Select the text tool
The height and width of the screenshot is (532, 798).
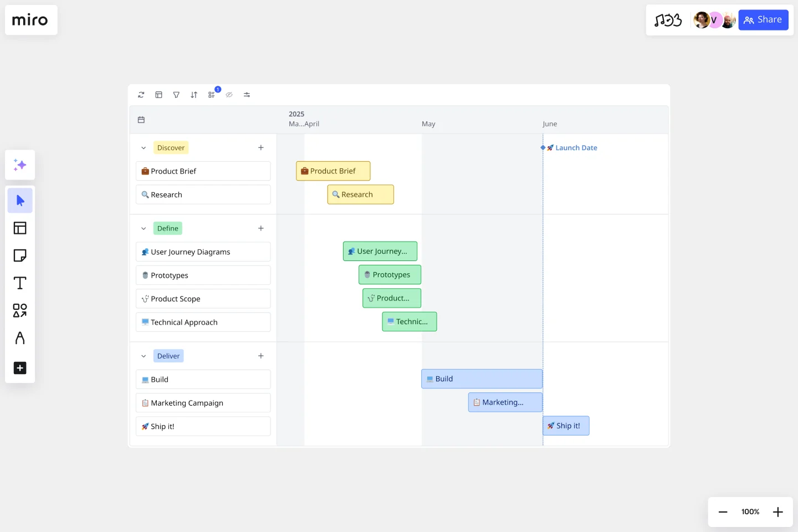20,283
